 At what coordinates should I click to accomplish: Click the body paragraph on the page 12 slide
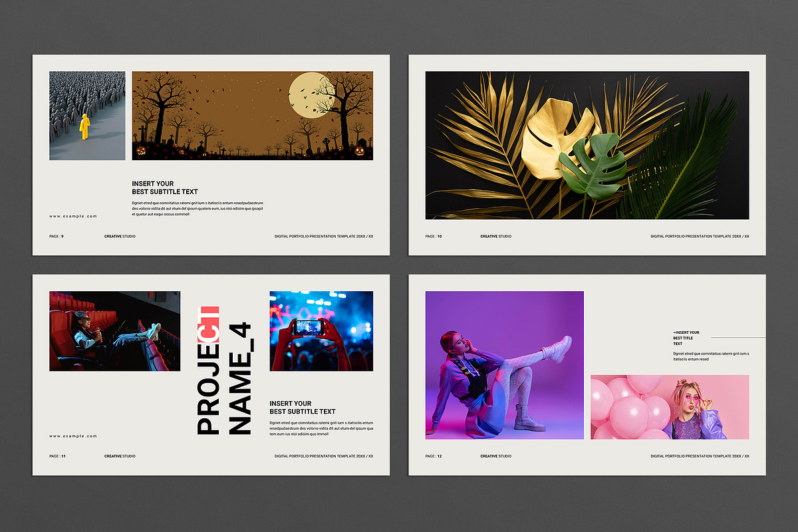[712, 356]
